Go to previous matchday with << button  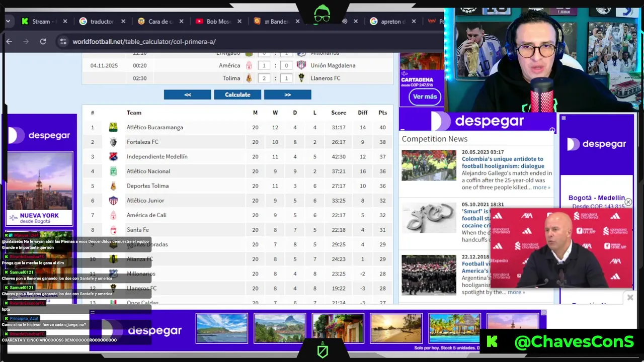(187, 95)
